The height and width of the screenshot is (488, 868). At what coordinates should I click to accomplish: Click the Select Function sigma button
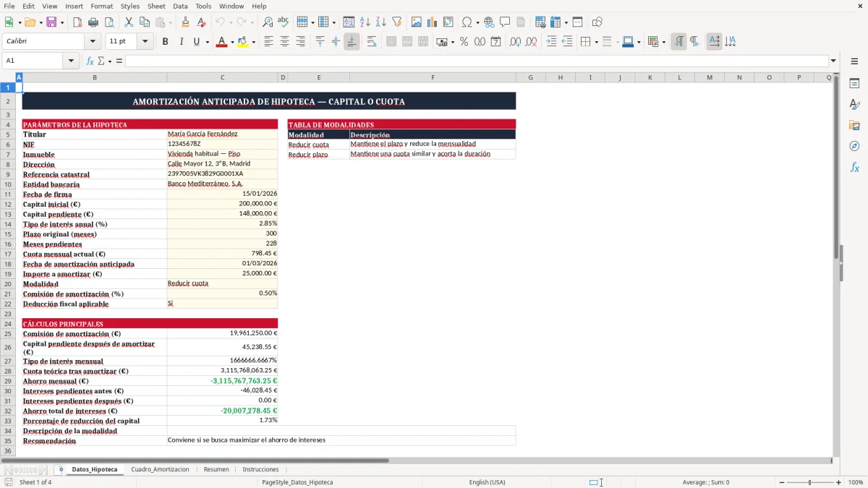pyautogui.click(x=101, y=61)
